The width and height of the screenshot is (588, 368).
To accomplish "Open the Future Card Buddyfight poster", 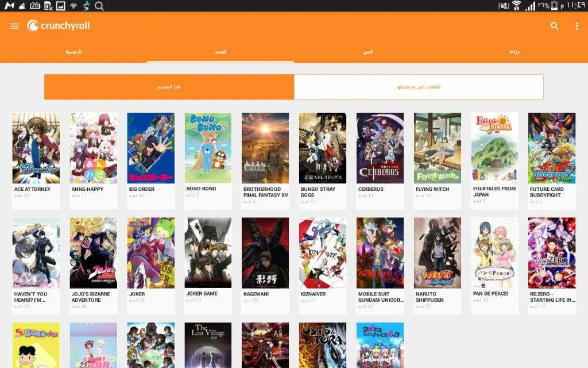I will (x=552, y=148).
